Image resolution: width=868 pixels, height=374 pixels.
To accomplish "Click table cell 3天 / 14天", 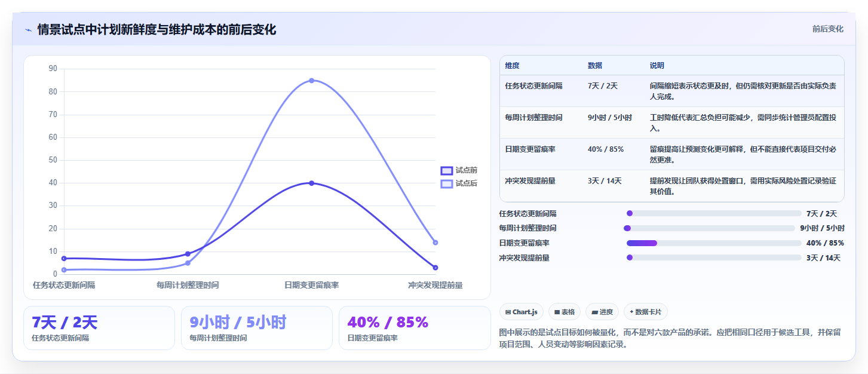I will (605, 181).
